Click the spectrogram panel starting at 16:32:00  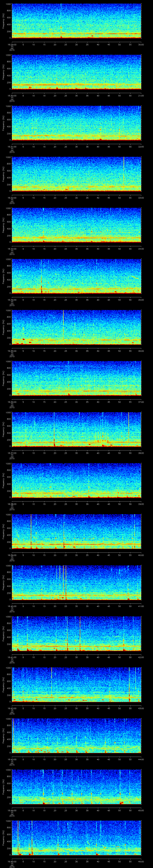coord(76,174)
